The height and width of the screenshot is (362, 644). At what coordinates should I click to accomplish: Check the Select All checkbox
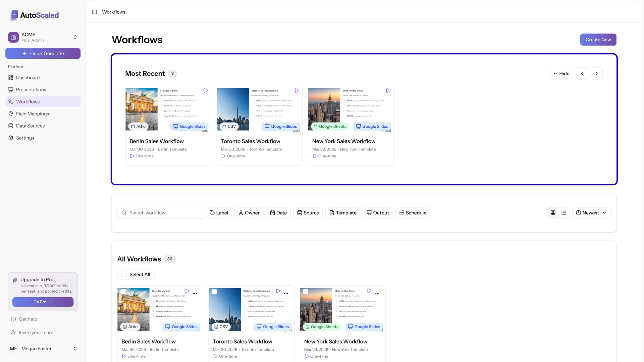(x=124, y=274)
